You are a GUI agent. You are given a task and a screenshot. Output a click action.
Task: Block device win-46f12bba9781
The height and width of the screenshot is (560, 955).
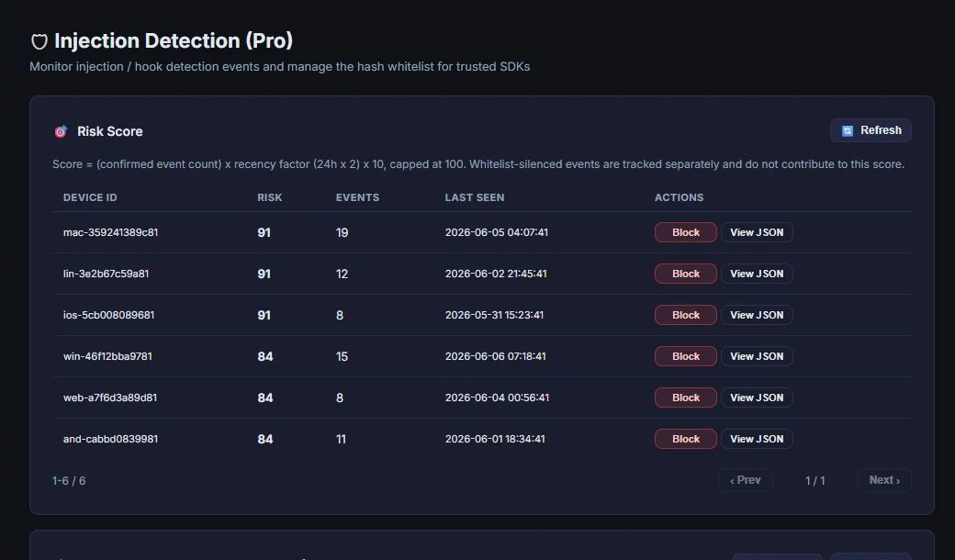685,357
